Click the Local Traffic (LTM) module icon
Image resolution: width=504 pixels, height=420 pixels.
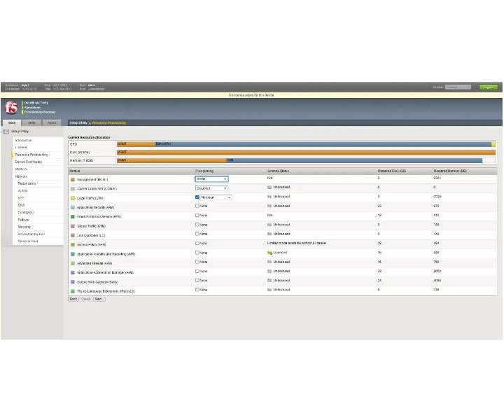click(x=73, y=198)
